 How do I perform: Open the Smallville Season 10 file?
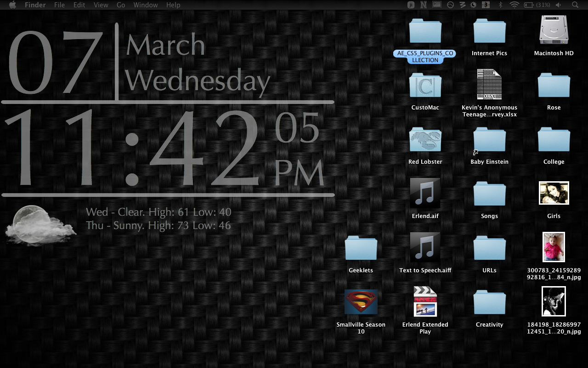pos(361,302)
